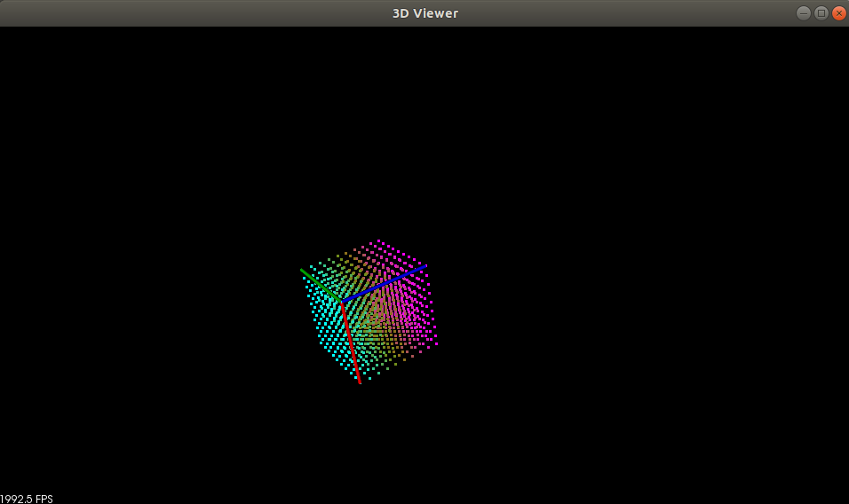Click the blue axis line
This screenshot has width=849, height=504.
385,284
